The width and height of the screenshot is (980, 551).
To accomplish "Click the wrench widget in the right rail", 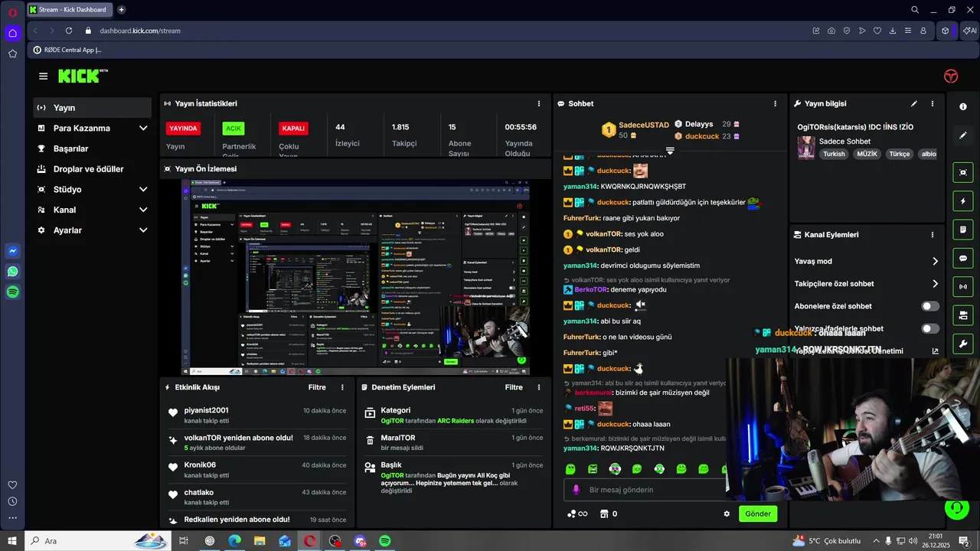I will pos(963,343).
